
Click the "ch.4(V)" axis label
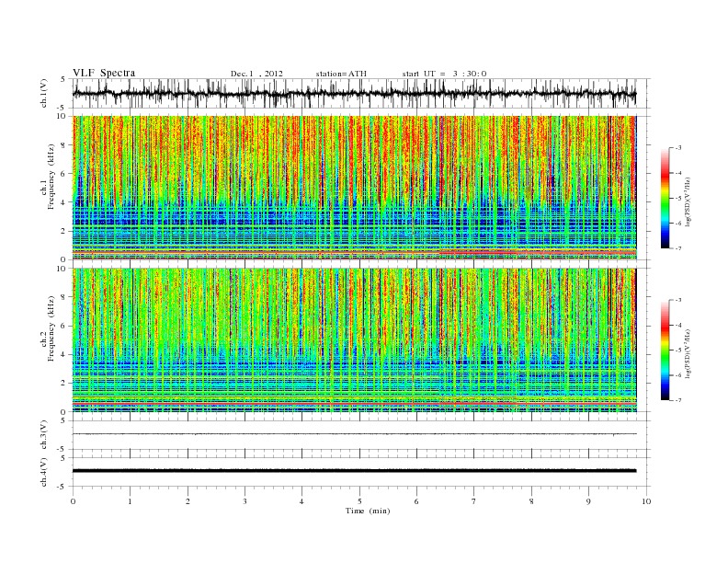[44, 472]
